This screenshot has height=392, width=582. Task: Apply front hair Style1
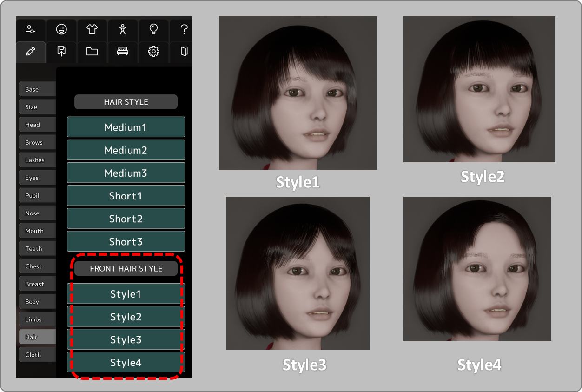[x=126, y=294]
